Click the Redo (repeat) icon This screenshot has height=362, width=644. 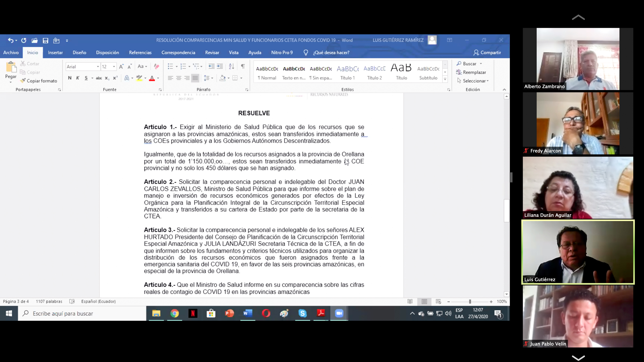[24, 40]
